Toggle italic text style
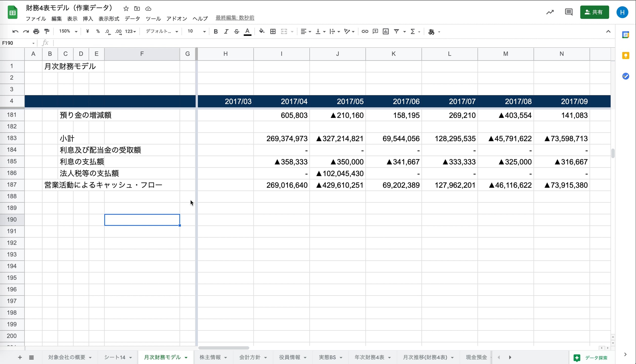 pos(226,31)
